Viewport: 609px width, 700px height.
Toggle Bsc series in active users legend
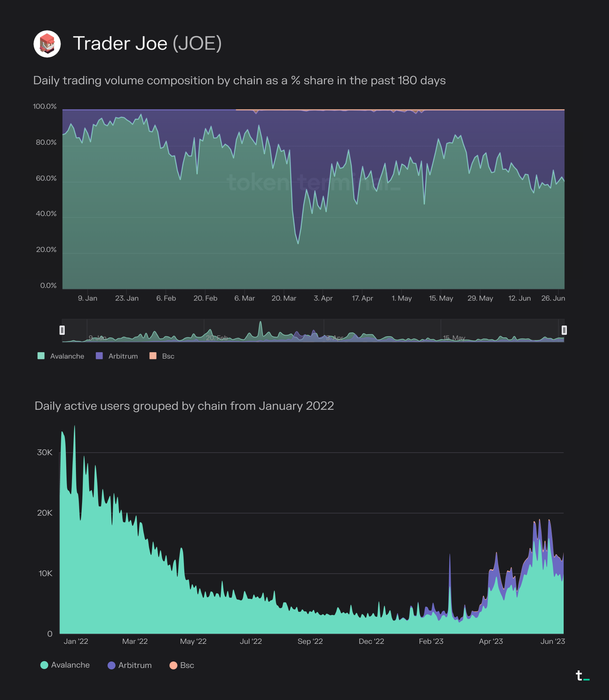click(x=182, y=665)
